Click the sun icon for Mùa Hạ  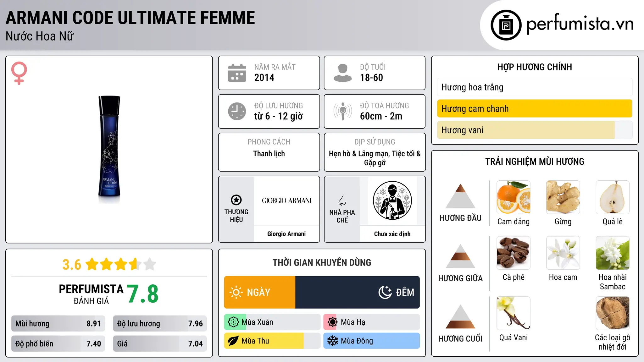332,322
